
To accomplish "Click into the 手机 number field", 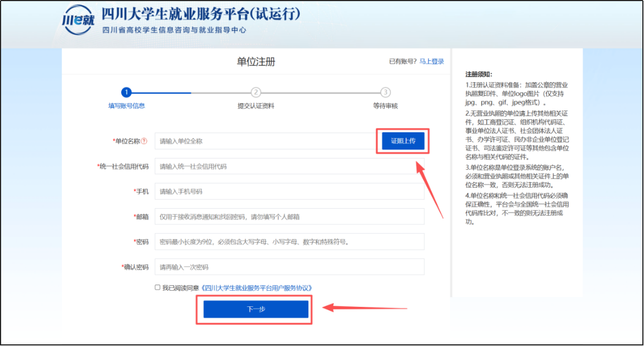I will coord(289,191).
